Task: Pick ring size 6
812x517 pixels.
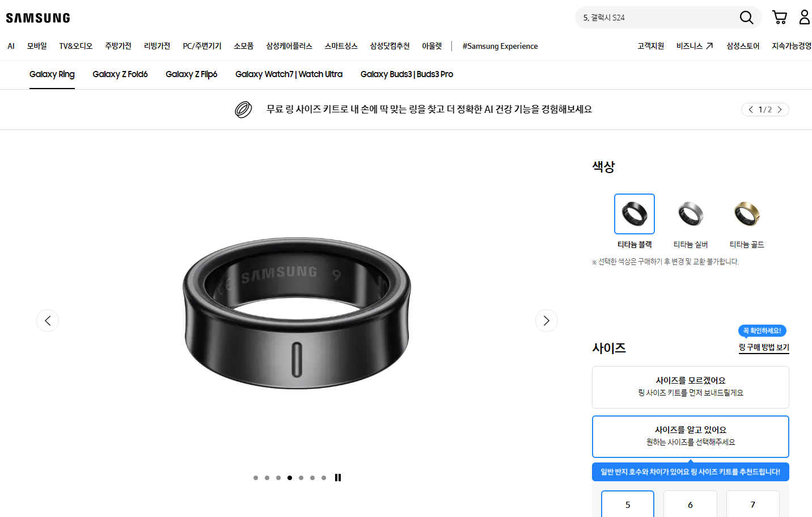Action: [690, 504]
